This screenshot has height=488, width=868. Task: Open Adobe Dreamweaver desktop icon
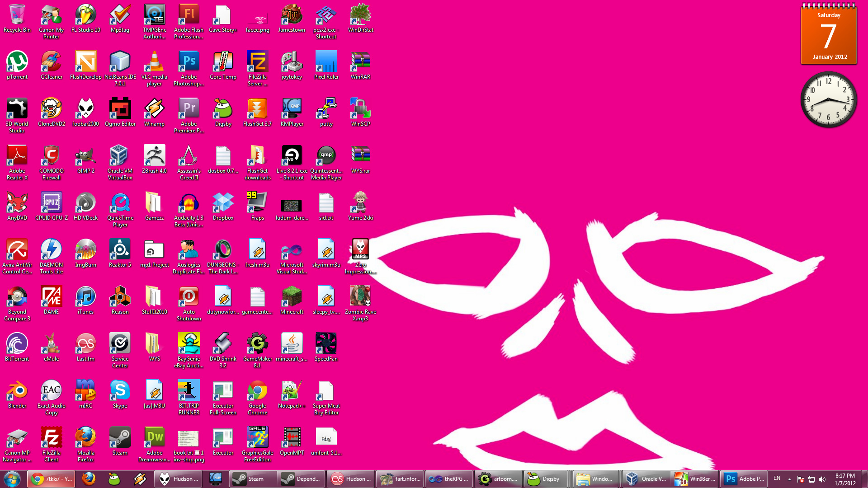(155, 445)
